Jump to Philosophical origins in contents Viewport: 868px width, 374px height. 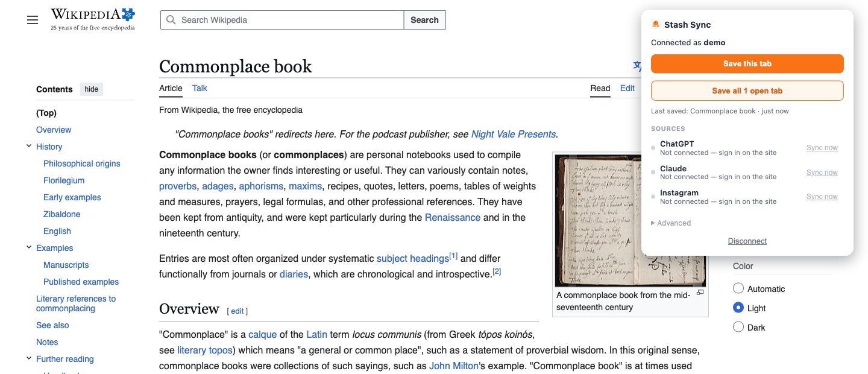[82, 163]
